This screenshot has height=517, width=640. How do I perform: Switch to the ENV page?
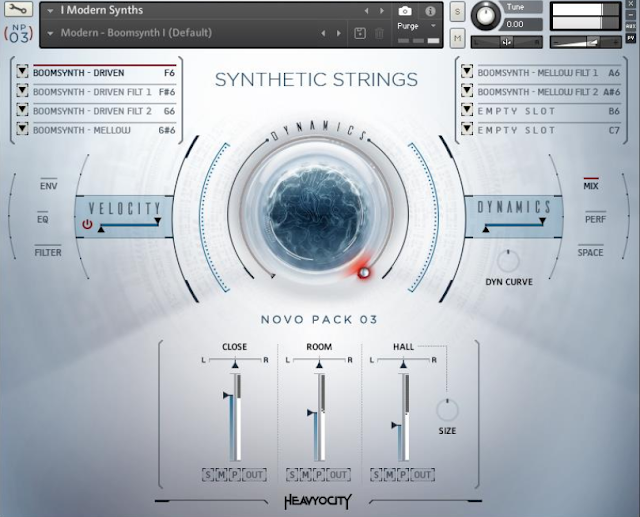point(49,186)
